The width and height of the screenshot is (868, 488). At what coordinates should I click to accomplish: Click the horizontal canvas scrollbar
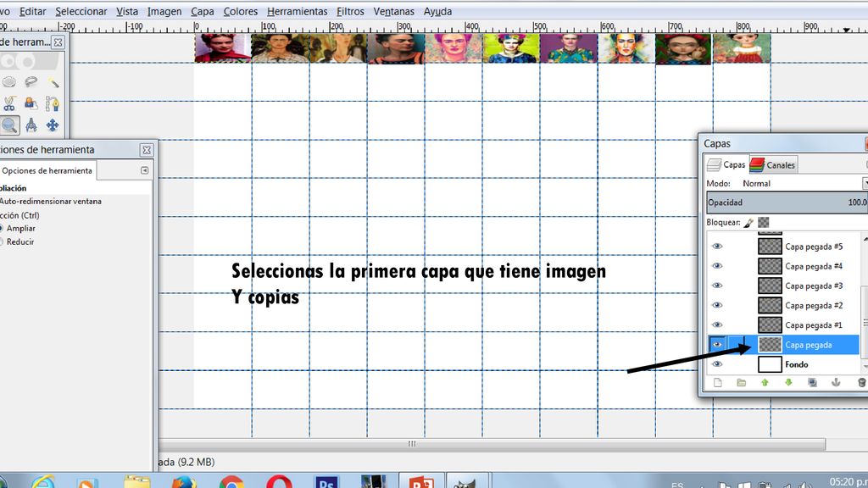tap(492, 444)
